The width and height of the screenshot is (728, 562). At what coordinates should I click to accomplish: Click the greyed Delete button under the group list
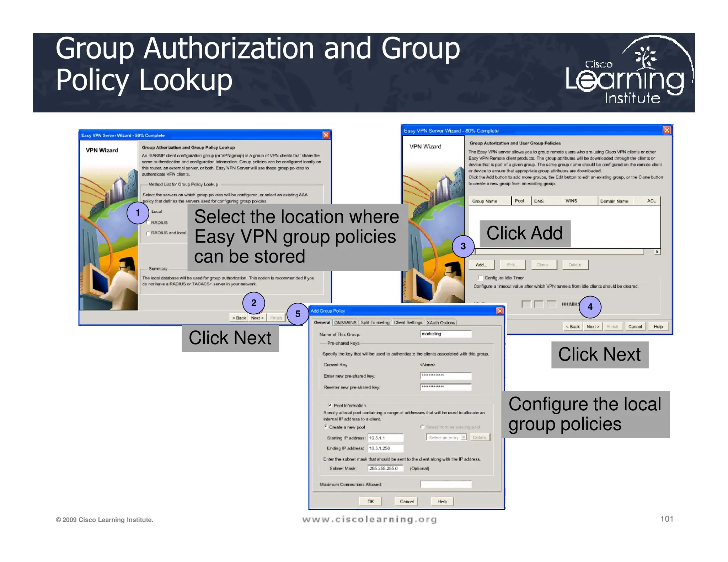click(575, 265)
